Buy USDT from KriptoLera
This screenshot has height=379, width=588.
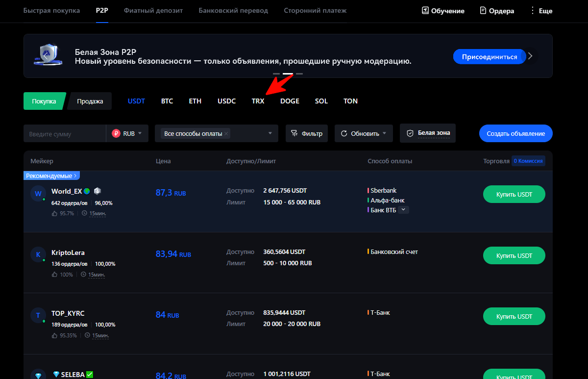pos(514,255)
